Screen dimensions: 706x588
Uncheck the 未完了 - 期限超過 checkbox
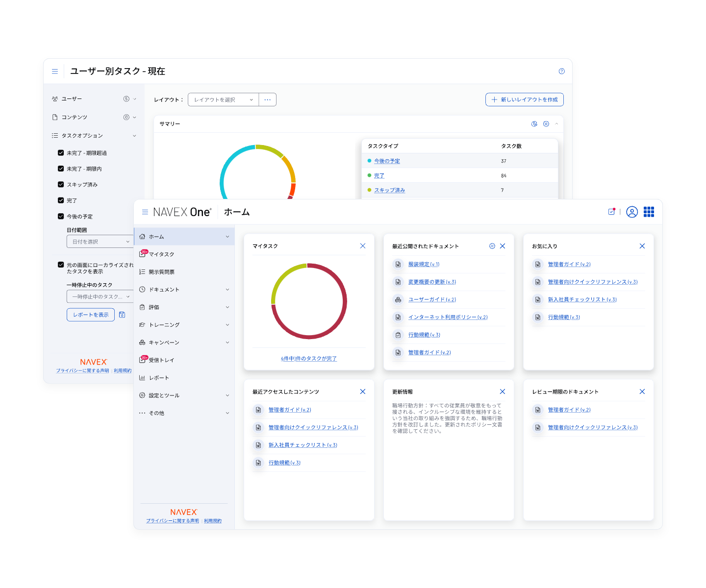tap(61, 153)
